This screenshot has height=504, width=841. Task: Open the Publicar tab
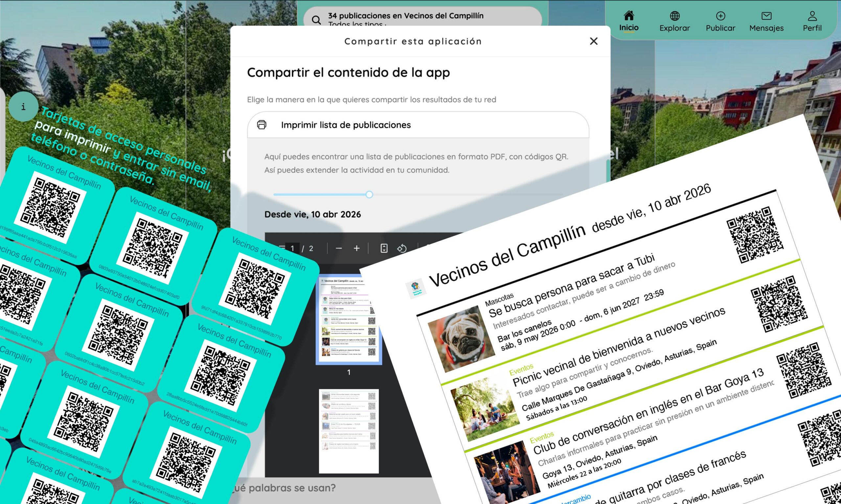pos(720,21)
